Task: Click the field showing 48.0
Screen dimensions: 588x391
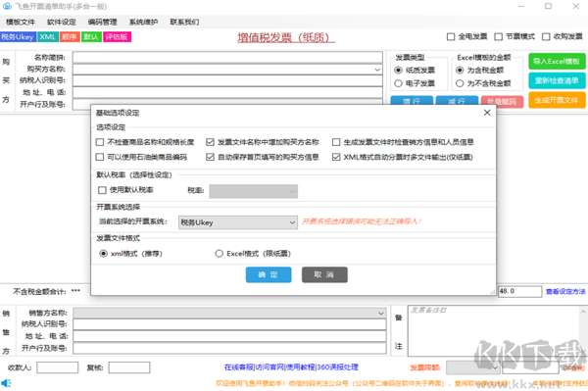Action: [x=519, y=291]
